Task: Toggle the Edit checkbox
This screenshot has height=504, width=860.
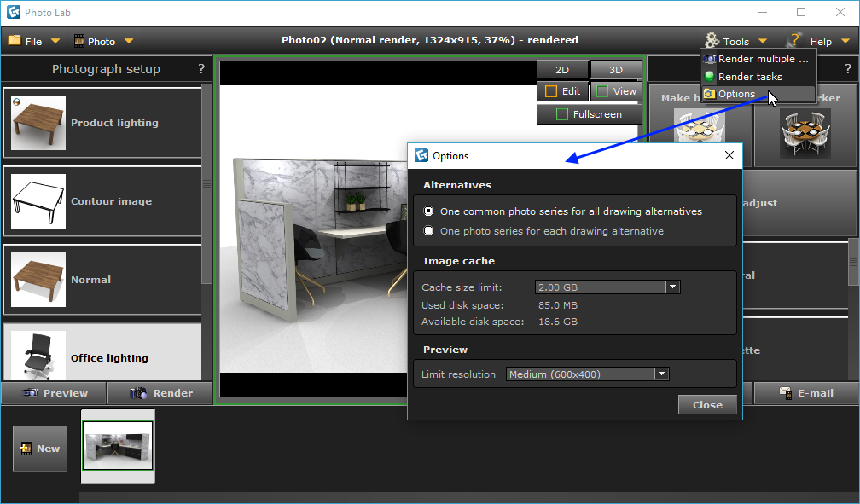Action: click(550, 91)
